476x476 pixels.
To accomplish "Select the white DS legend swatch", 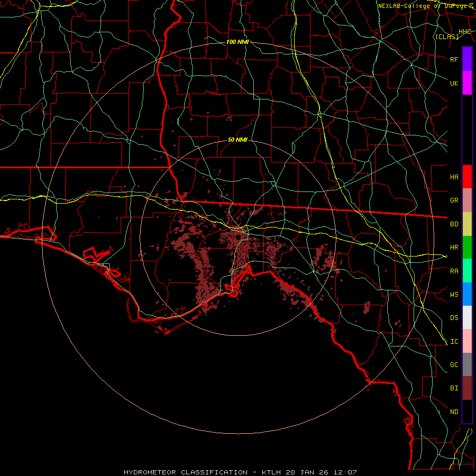I will tap(467, 317).
